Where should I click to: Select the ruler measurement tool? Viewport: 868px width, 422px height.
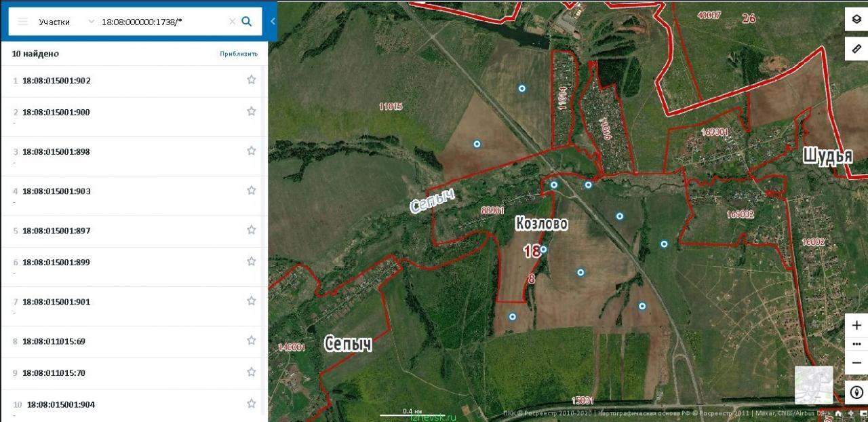[x=856, y=49]
